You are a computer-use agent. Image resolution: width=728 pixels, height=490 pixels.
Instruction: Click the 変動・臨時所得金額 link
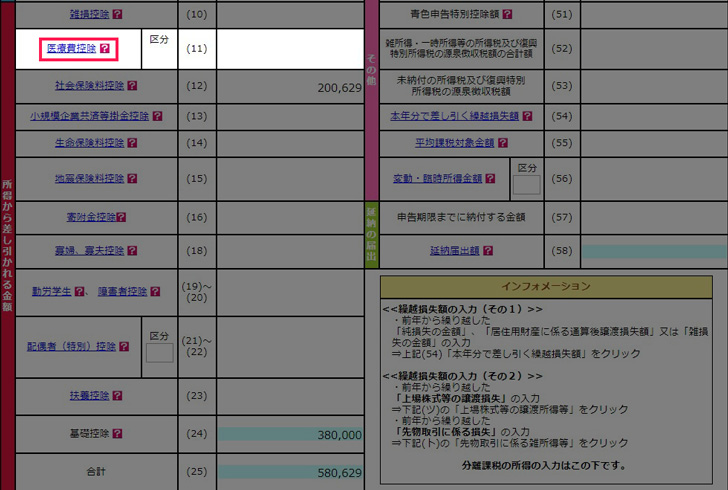coord(438,179)
